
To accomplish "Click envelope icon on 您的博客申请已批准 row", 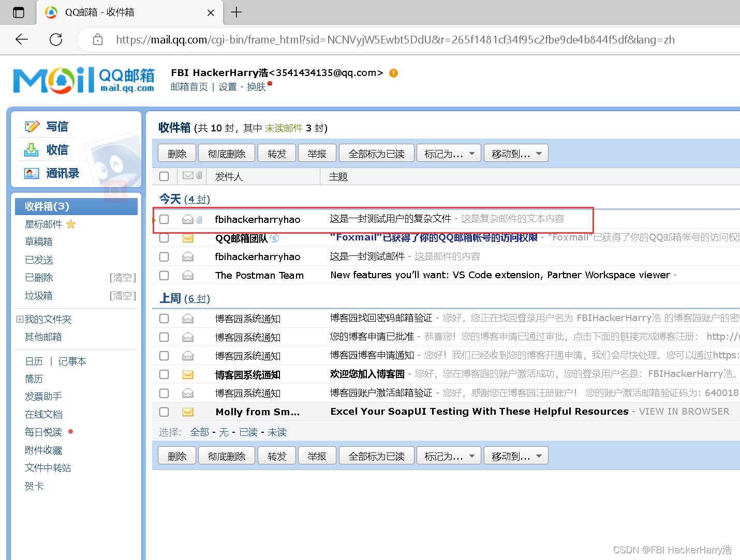I will 188,337.
